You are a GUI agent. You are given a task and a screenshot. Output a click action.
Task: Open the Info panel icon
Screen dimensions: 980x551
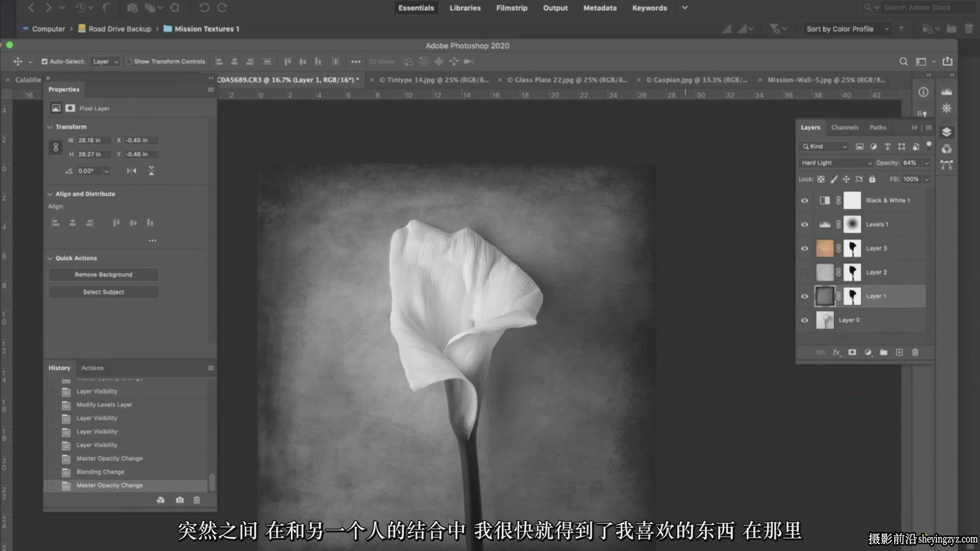pyautogui.click(x=923, y=92)
